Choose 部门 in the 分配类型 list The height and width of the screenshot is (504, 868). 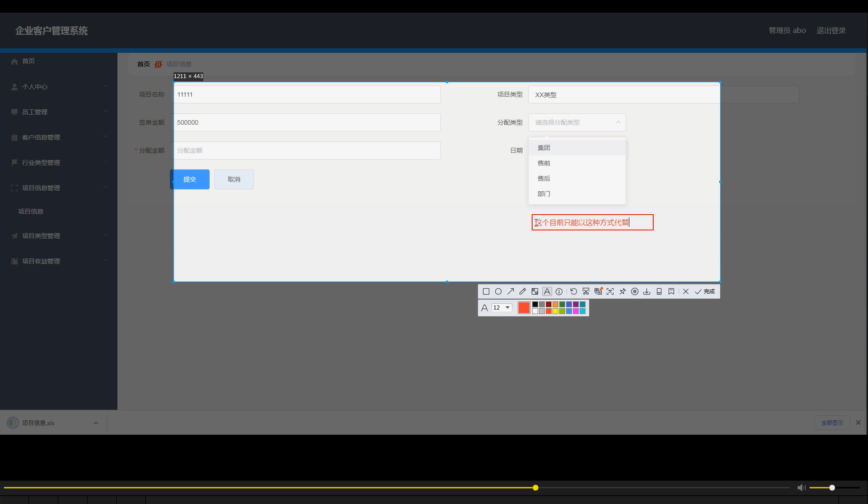[x=577, y=194]
